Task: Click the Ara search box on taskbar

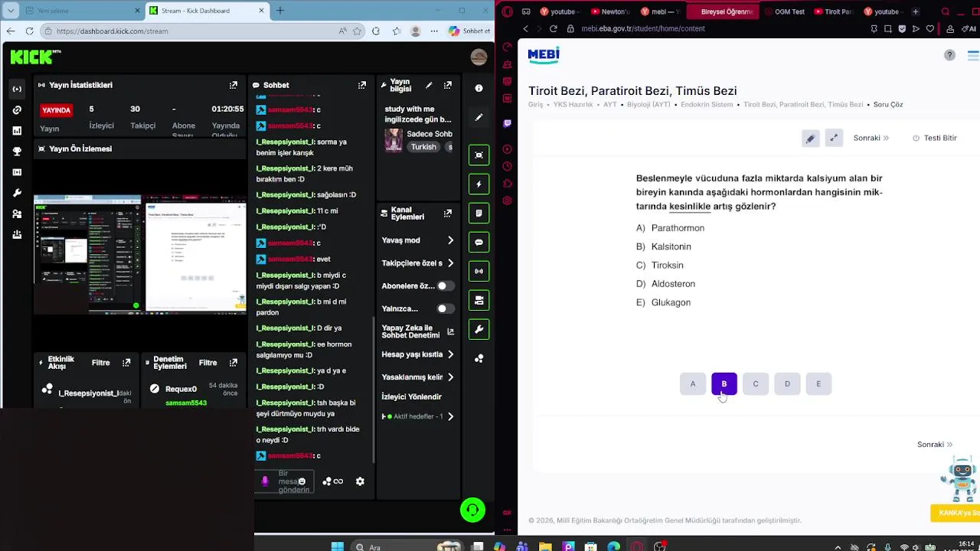Action: (x=406, y=546)
